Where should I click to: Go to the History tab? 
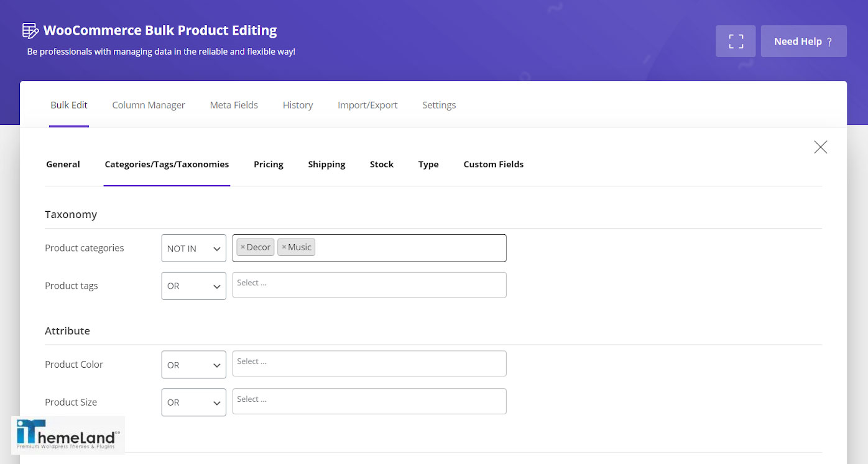pyautogui.click(x=298, y=105)
